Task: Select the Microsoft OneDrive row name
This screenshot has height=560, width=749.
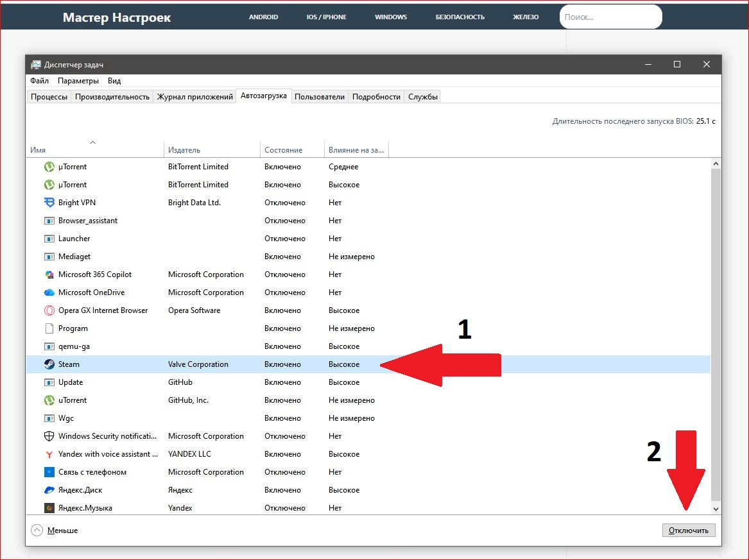Action: pyautogui.click(x=91, y=292)
